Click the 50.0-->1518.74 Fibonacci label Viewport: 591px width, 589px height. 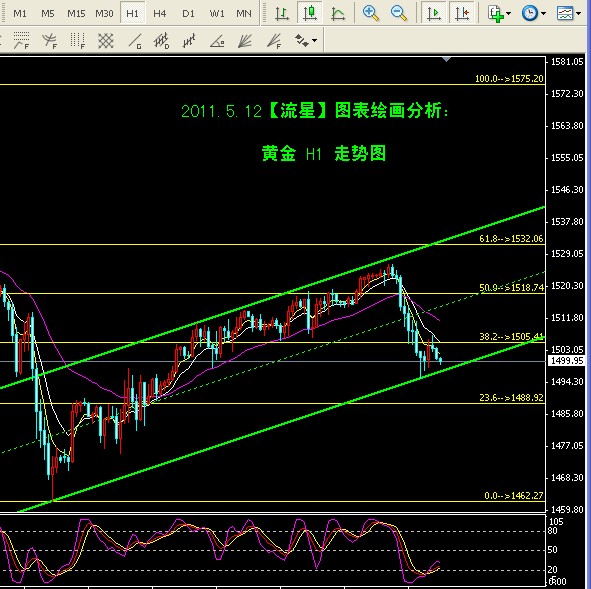click(511, 288)
